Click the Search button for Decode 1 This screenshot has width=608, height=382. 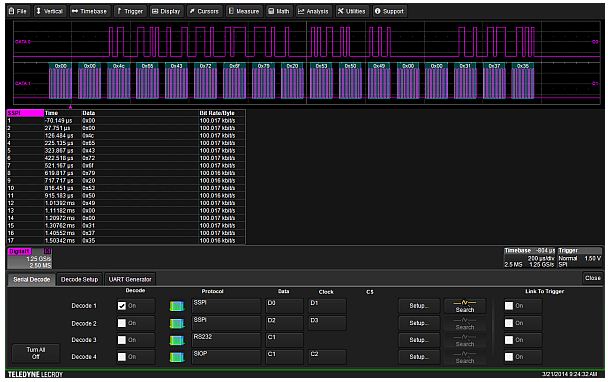465,306
